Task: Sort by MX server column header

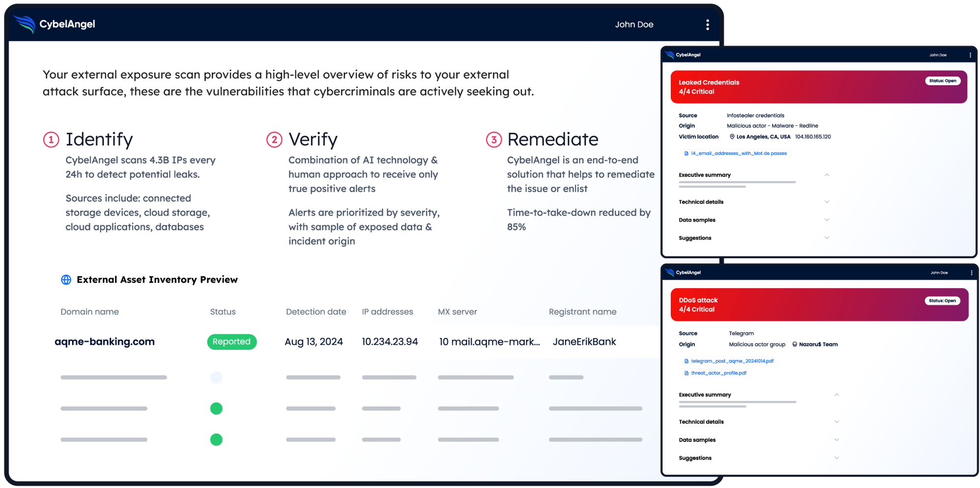Action: tap(458, 312)
